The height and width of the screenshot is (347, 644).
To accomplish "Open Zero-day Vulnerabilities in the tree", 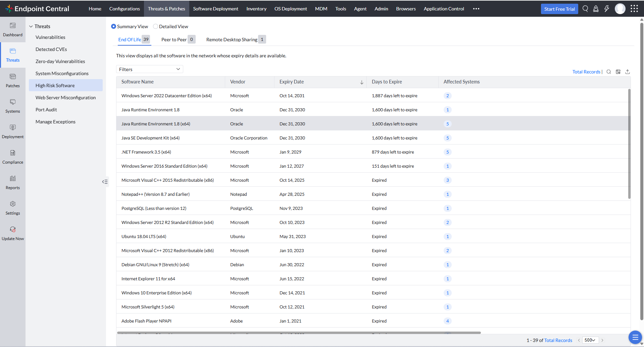I will point(60,61).
